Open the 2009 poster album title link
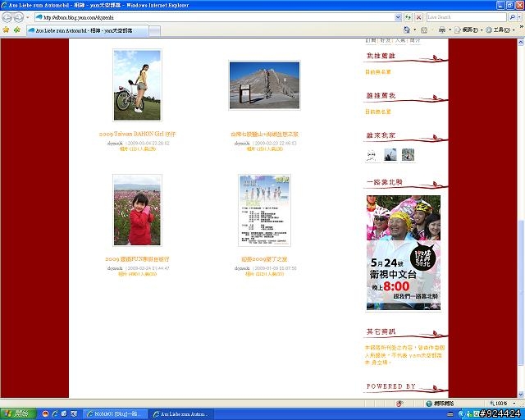The image size is (525, 420). click(x=264, y=259)
